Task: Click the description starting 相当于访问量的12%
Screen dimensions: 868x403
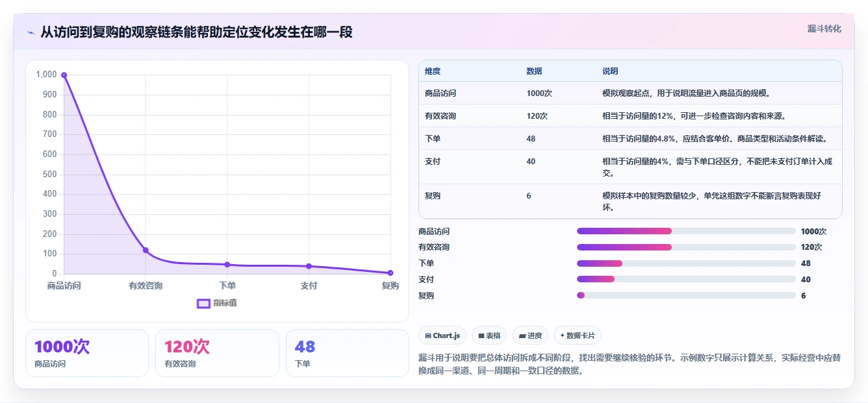Action: pos(695,116)
